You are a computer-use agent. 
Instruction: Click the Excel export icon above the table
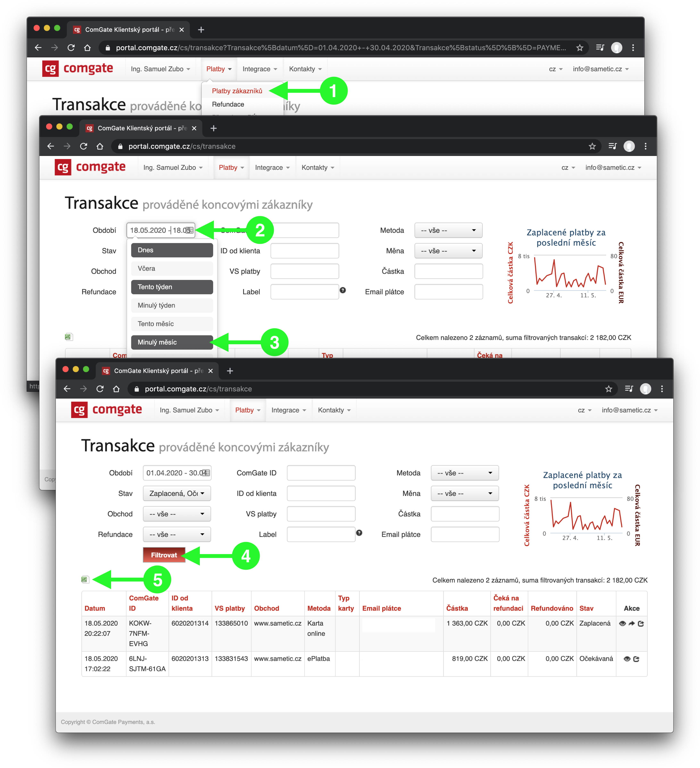(85, 579)
